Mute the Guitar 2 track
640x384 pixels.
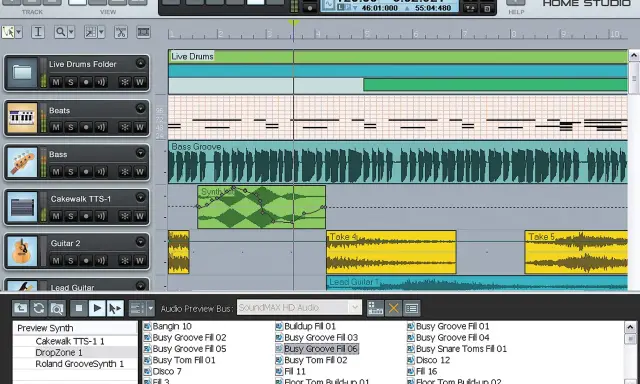tap(56, 260)
